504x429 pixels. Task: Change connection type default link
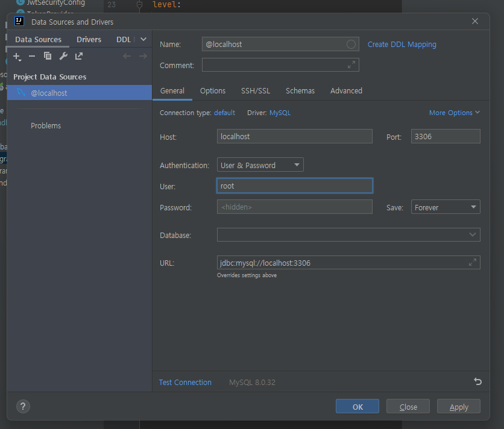pos(224,113)
